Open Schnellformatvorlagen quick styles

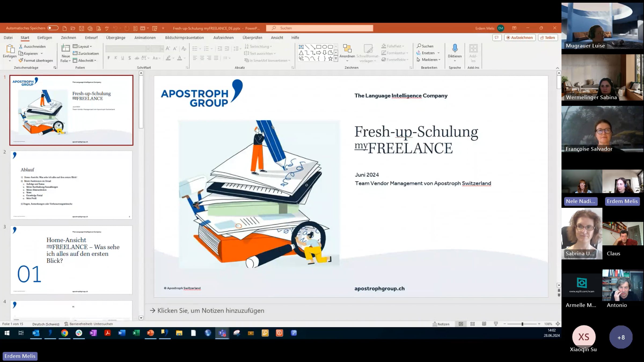(368, 53)
